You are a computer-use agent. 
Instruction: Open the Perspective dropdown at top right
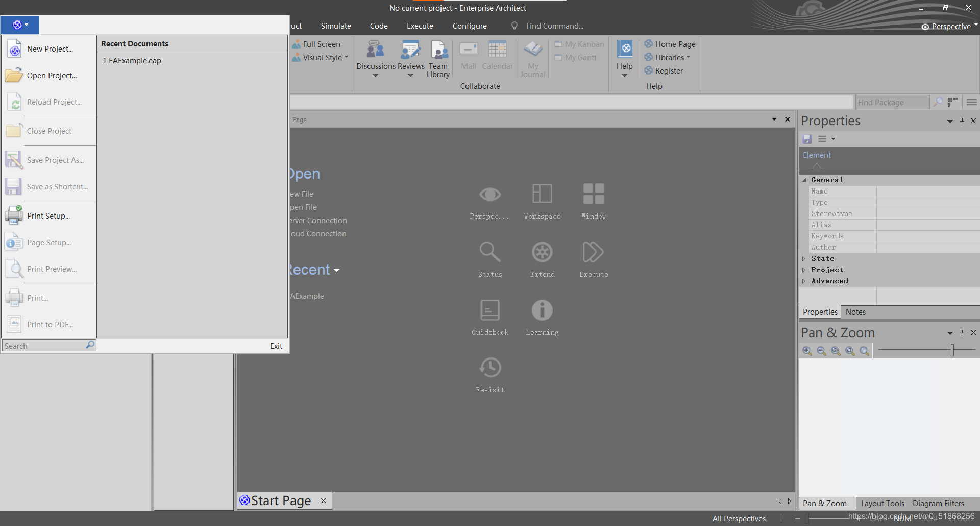point(976,25)
